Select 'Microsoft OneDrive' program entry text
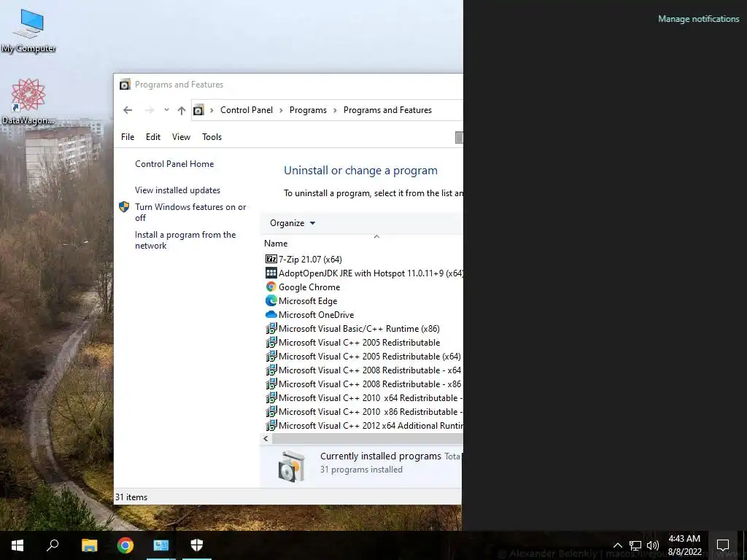The image size is (747, 560). 317,315
